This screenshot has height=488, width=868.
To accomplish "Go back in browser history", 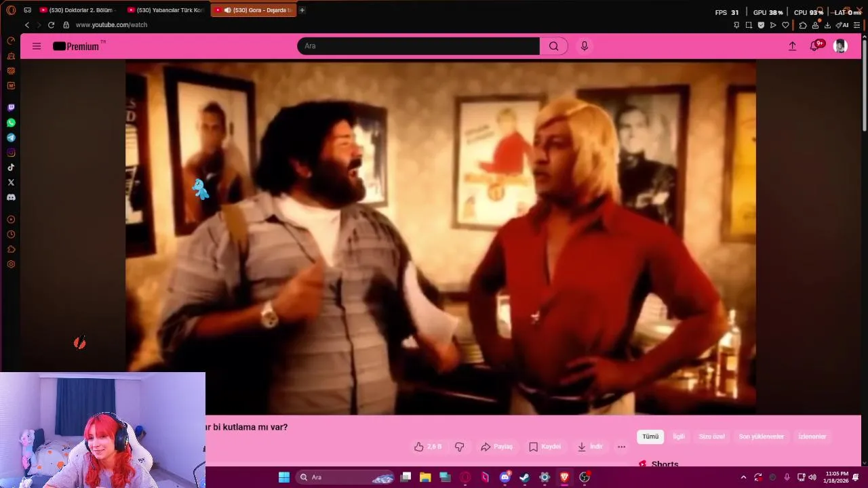I will tap(27, 25).
